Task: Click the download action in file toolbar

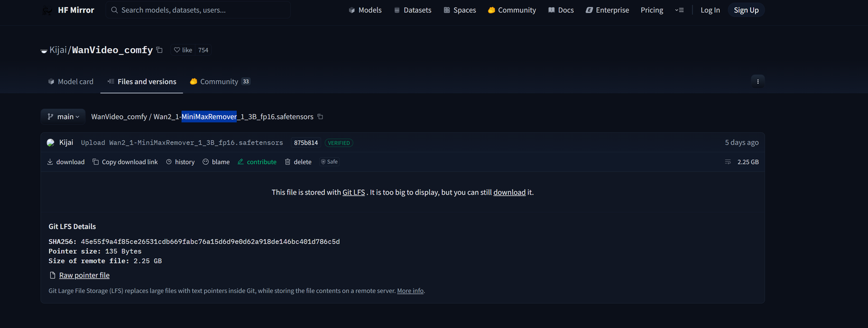Action: (66, 162)
